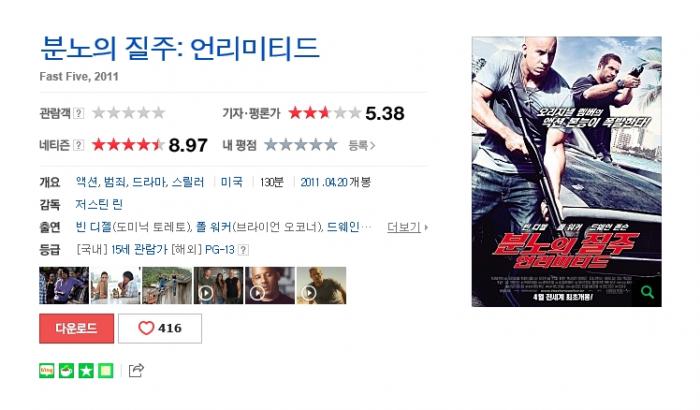The image size is (700, 410).
Task: Play the last video thumbnail of running man
Action: tap(321, 285)
